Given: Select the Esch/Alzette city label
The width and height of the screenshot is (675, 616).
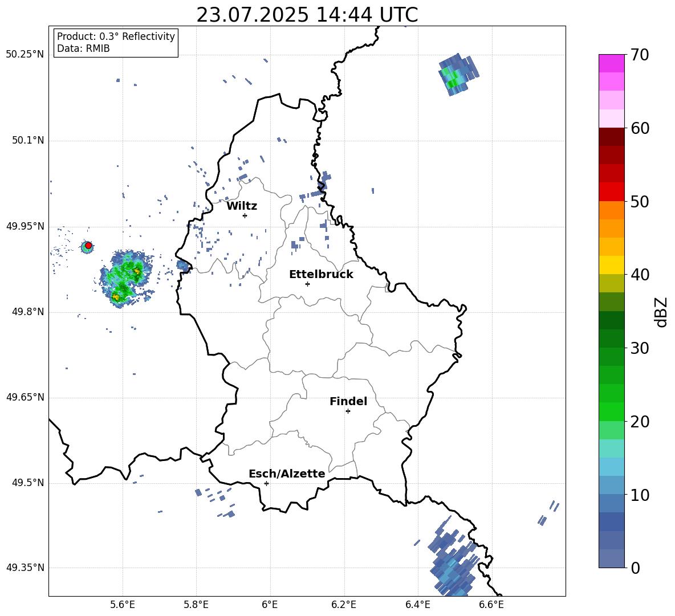Looking at the screenshot, I should click(x=287, y=474).
